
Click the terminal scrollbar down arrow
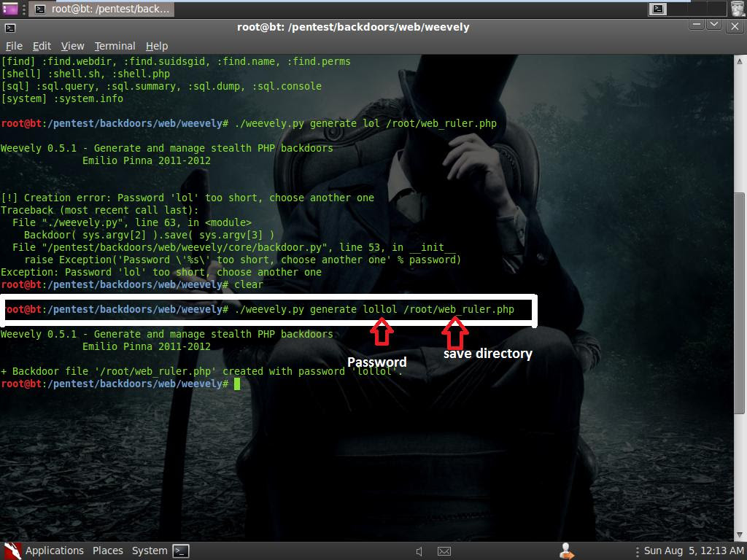pyautogui.click(x=740, y=534)
